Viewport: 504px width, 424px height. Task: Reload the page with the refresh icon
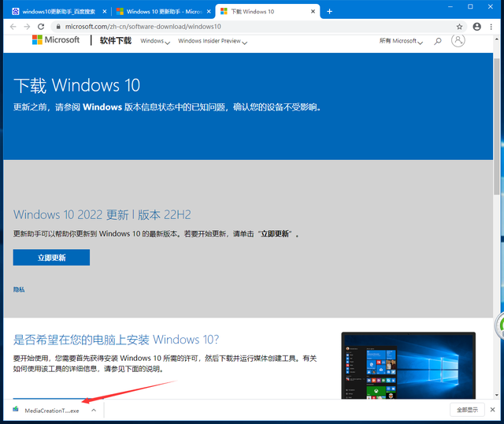point(41,27)
